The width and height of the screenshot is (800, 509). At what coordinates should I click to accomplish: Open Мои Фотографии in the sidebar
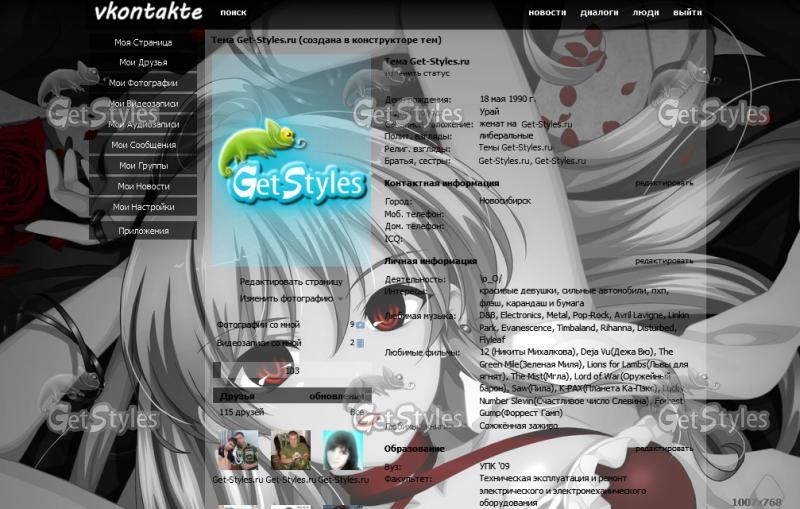(143, 83)
